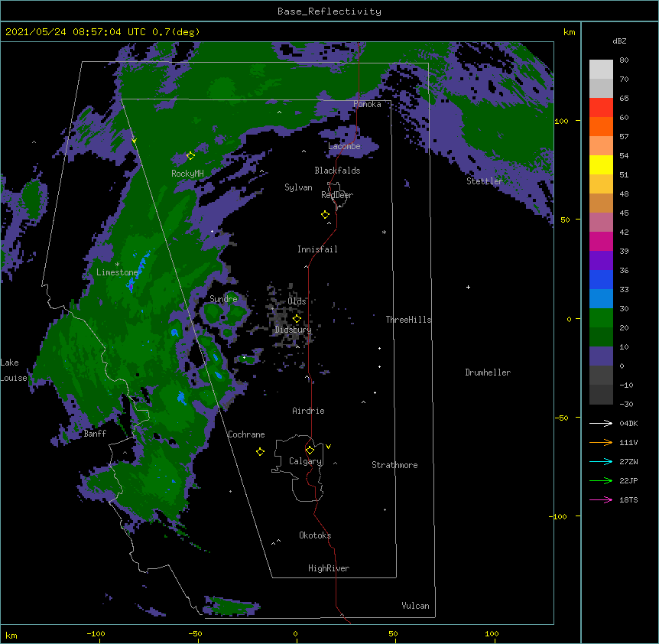Screen dimensions: 659x644
Task: Select the Okotoks label
Action: click(315, 535)
